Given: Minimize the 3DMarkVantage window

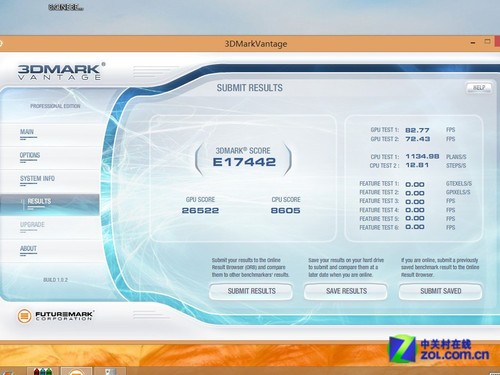Looking at the screenshot, I should coord(473,43).
